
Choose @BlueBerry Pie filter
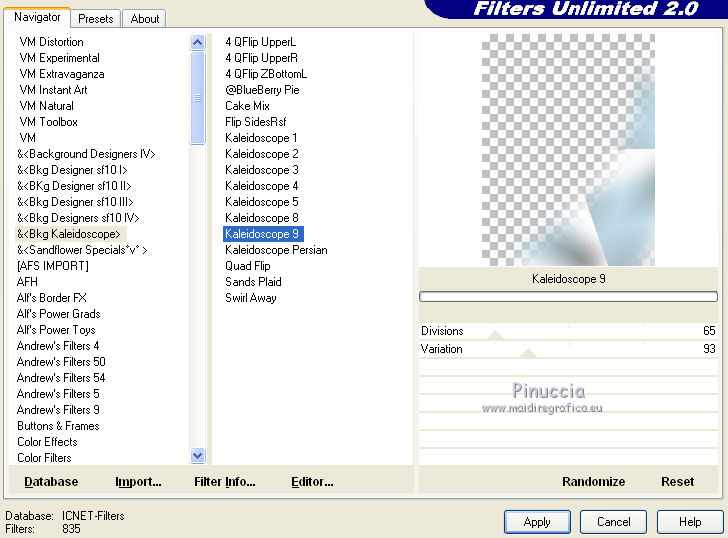262,90
